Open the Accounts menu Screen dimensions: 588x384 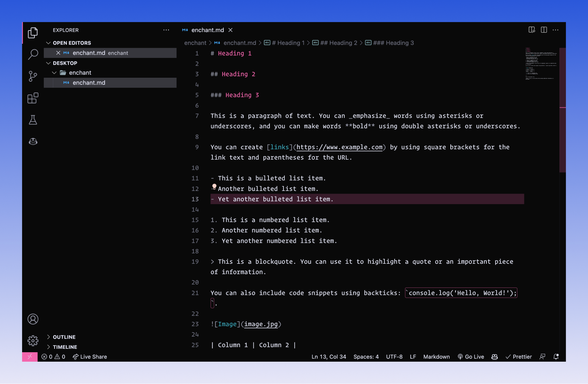pyautogui.click(x=33, y=319)
